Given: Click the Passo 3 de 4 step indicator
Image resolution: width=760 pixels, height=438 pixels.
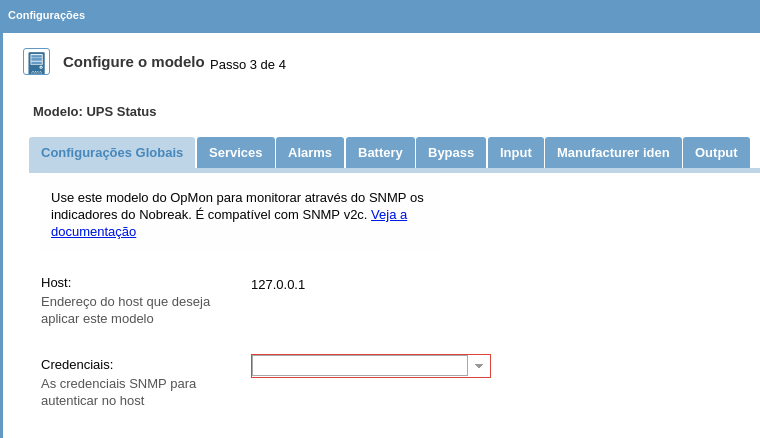Looking at the screenshot, I should pyautogui.click(x=248, y=65).
